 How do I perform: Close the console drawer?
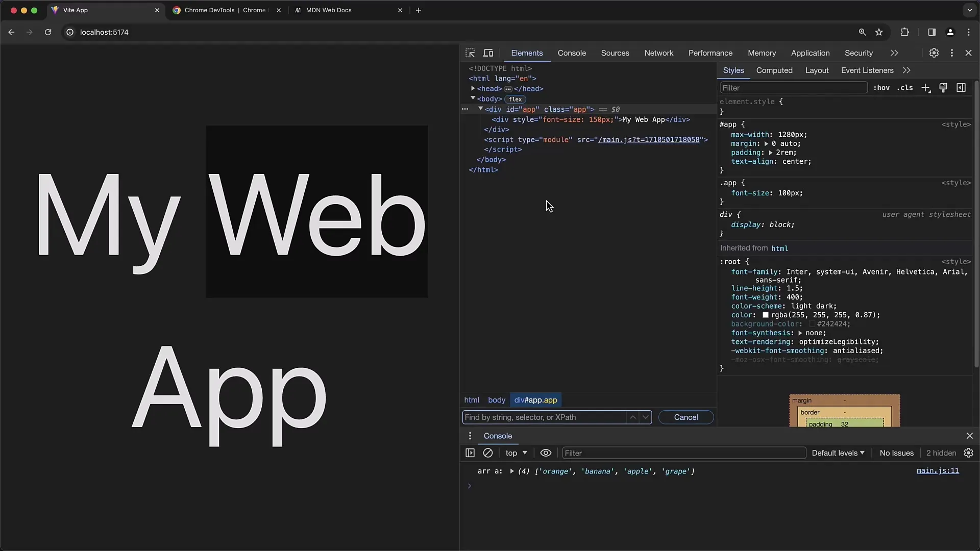970,436
